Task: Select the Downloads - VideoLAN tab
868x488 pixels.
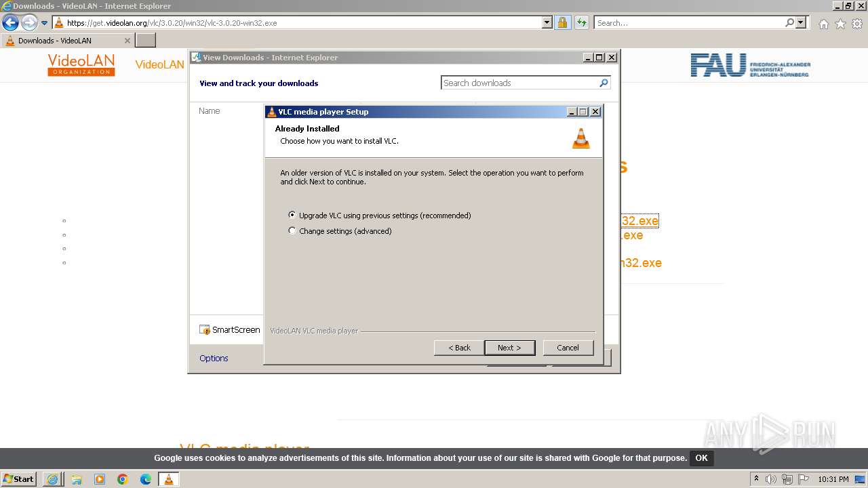Action: click(68, 41)
